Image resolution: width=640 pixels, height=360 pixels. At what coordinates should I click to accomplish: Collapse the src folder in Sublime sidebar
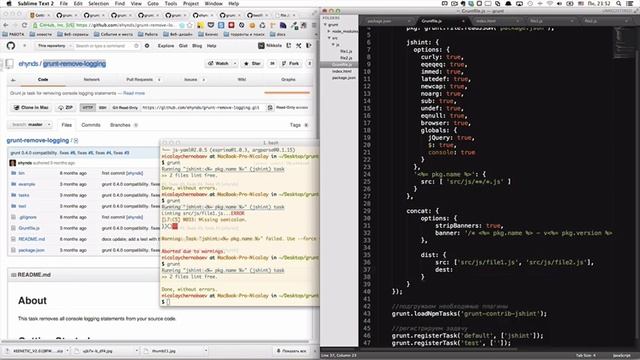[x=329, y=38]
